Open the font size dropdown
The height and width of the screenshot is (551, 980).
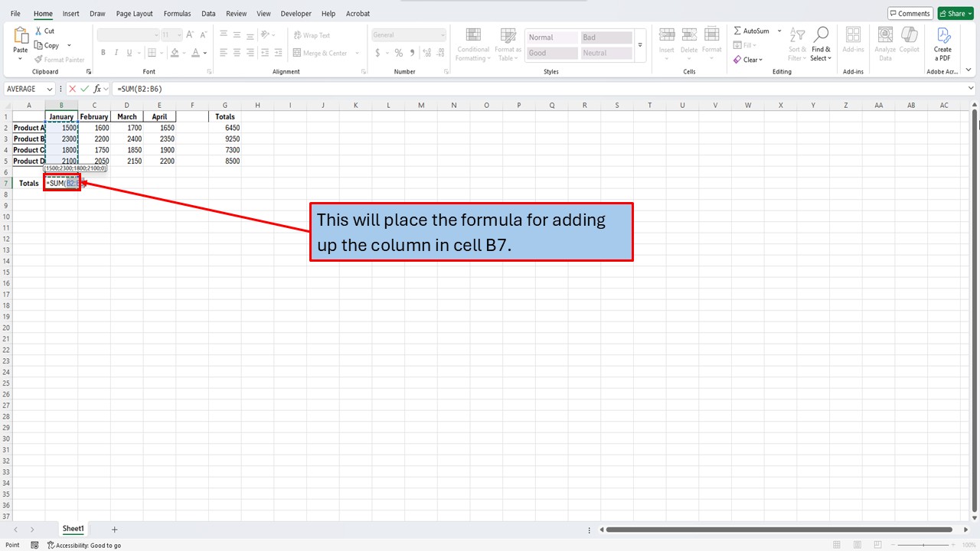point(178,34)
